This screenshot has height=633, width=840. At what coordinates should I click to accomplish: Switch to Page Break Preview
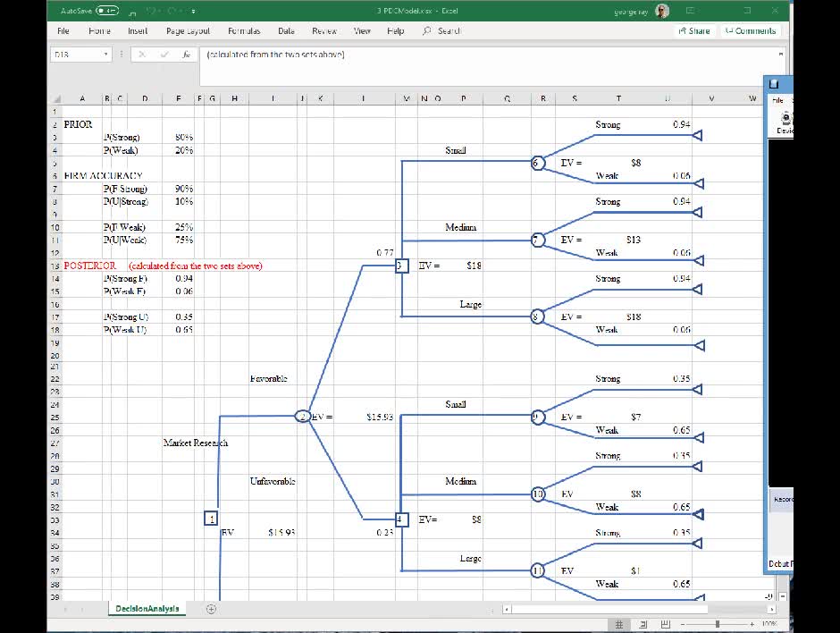coord(664,623)
